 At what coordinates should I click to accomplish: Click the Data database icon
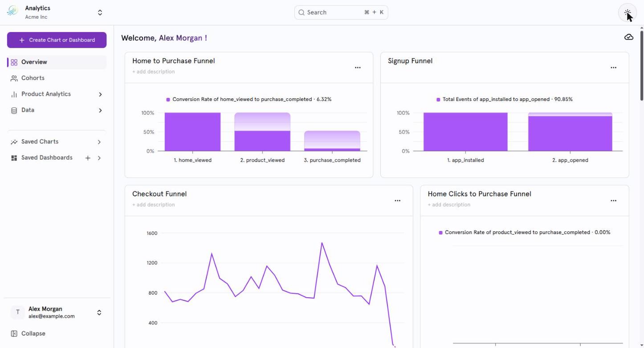click(14, 110)
